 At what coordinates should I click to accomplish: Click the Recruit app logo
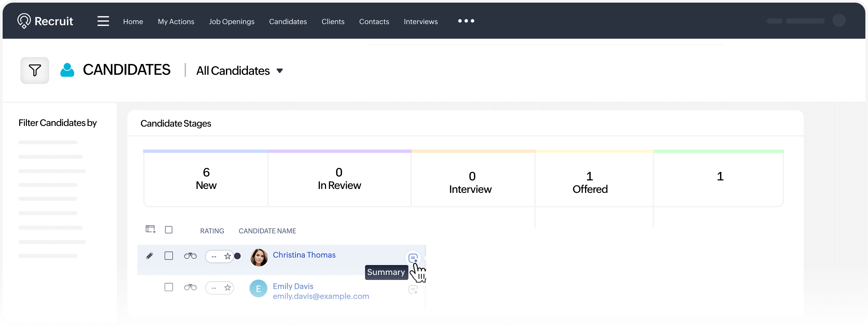coord(45,21)
